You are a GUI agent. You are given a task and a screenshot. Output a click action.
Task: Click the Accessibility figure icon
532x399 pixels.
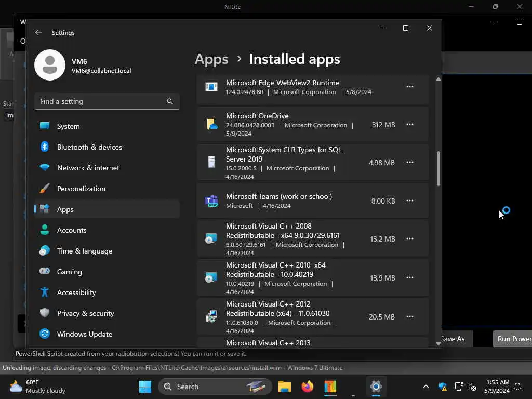tap(45, 292)
